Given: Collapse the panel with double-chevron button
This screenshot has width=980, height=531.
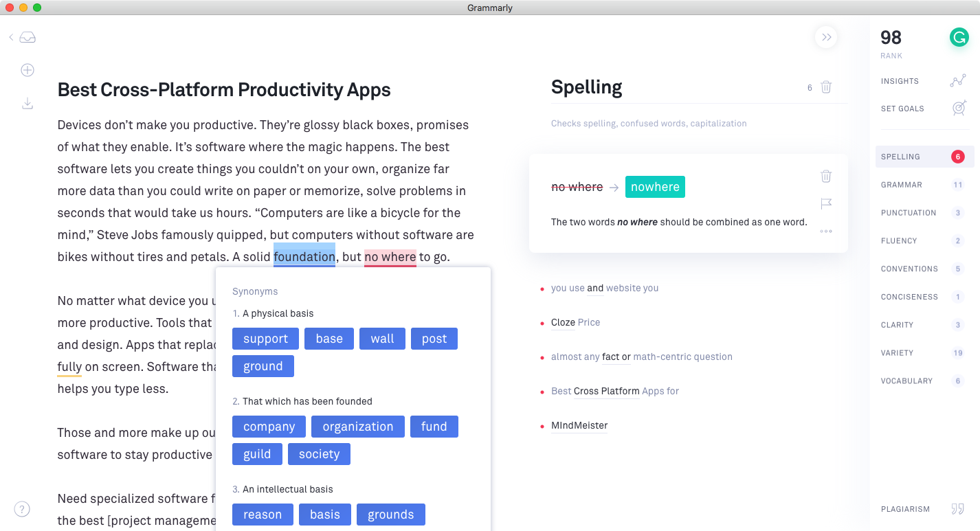Looking at the screenshot, I should pyautogui.click(x=826, y=37).
